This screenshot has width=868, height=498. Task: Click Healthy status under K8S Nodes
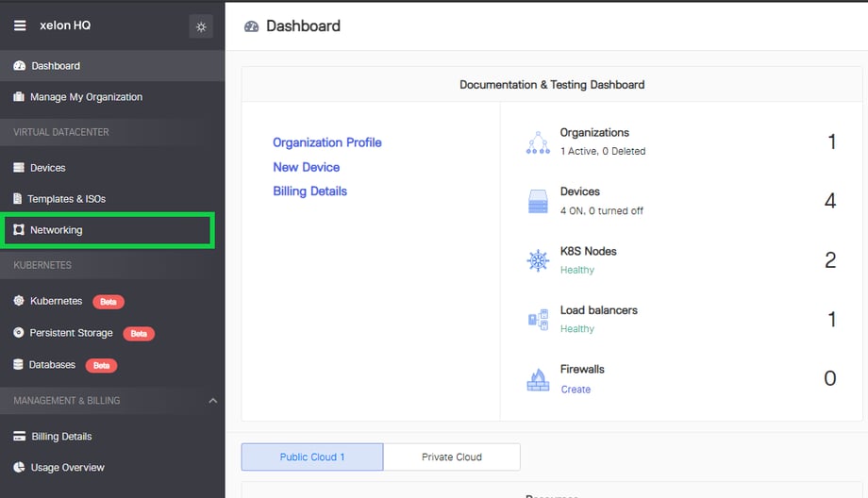coord(577,270)
